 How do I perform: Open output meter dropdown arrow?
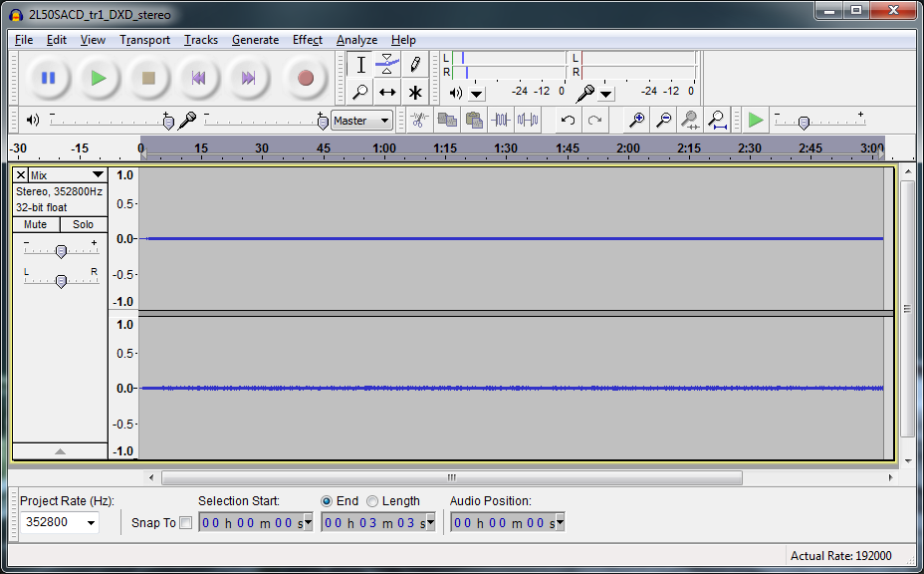477,94
